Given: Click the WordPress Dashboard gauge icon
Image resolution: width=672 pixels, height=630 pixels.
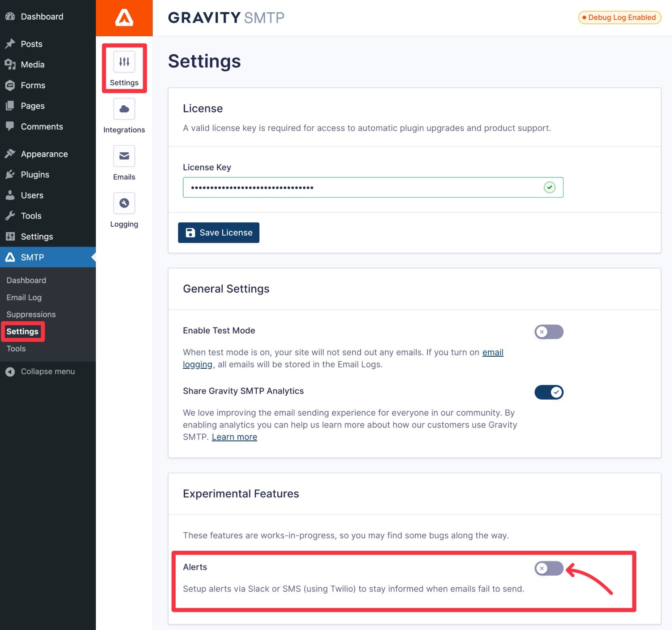Looking at the screenshot, I should pyautogui.click(x=10, y=17).
